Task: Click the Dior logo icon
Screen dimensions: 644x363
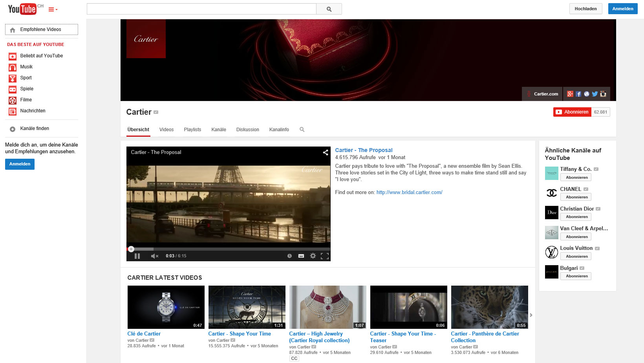Action: point(552,213)
